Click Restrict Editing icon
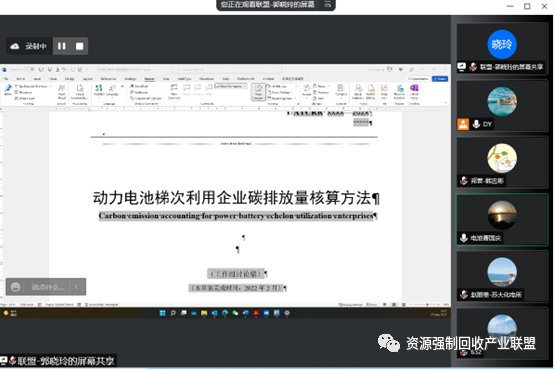This screenshot has height=369, width=554. coord(371,91)
